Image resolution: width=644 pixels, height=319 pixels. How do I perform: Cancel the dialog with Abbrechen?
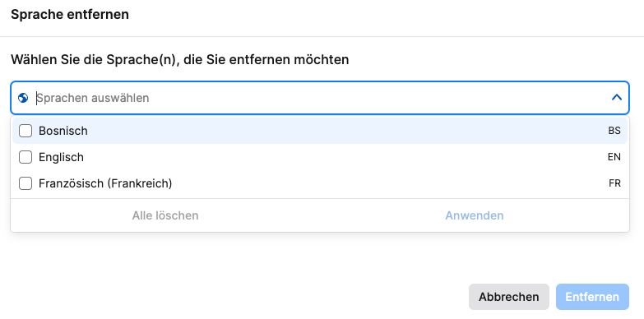509,297
